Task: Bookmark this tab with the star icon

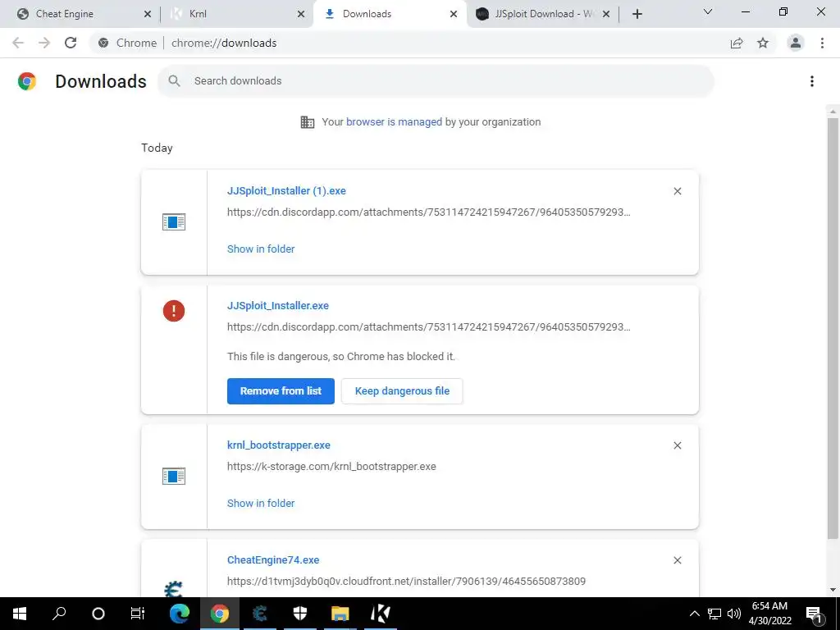Action: pyautogui.click(x=763, y=43)
